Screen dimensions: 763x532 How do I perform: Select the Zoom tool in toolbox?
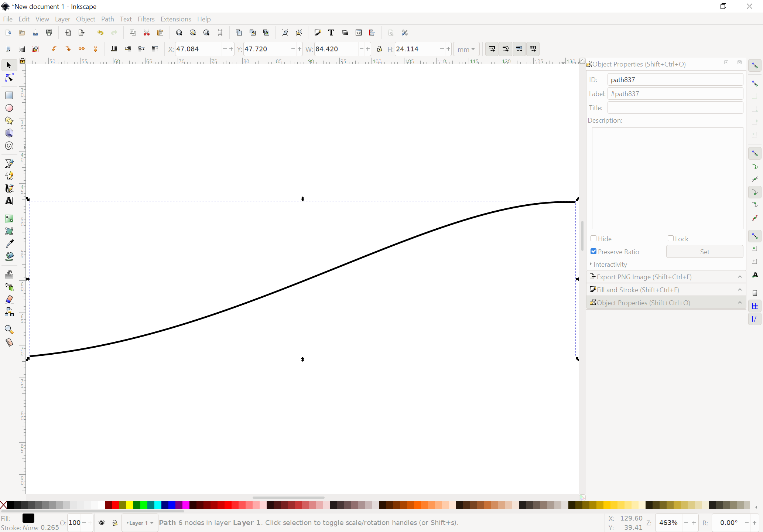click(9, 330)
